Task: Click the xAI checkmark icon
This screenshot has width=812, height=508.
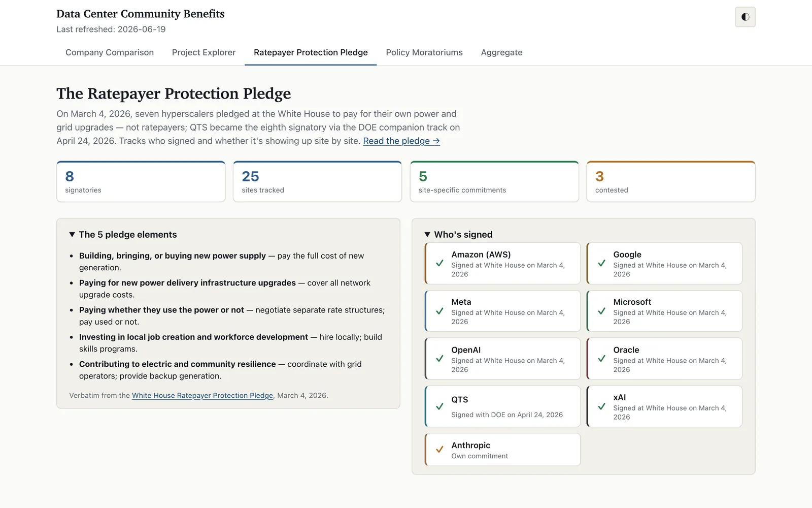Action: (601, 406)
